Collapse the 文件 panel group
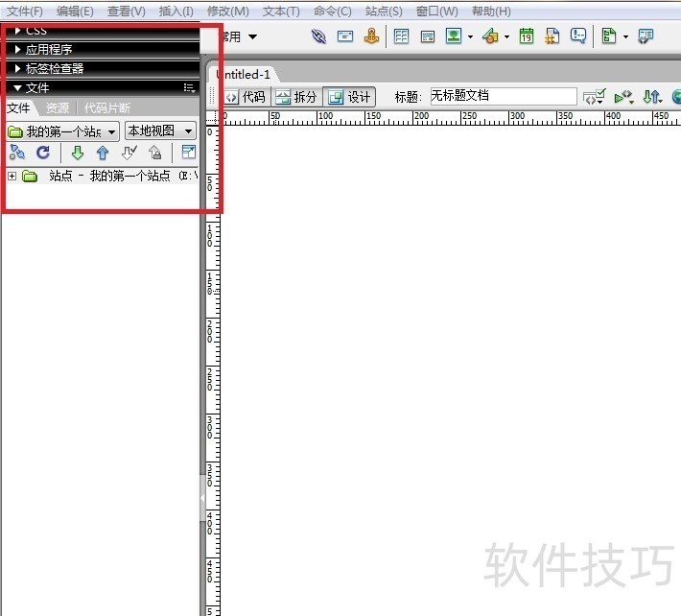This screenshot has width=681, height=616. point(18,87)
